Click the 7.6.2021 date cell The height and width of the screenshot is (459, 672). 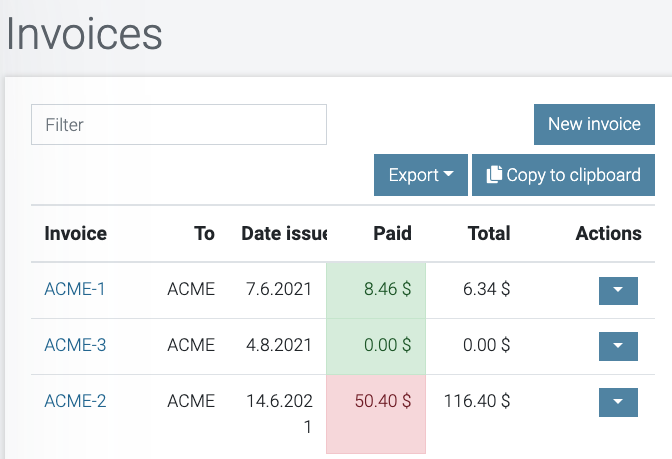[x=279, y=290]
